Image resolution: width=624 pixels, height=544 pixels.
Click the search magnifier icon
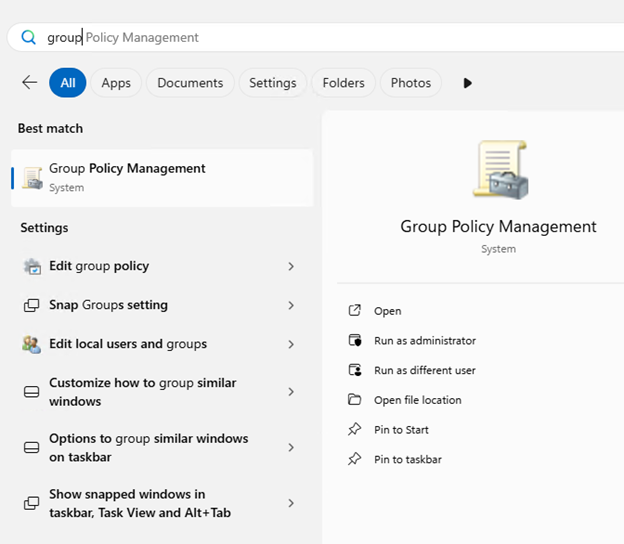(28, 37)
